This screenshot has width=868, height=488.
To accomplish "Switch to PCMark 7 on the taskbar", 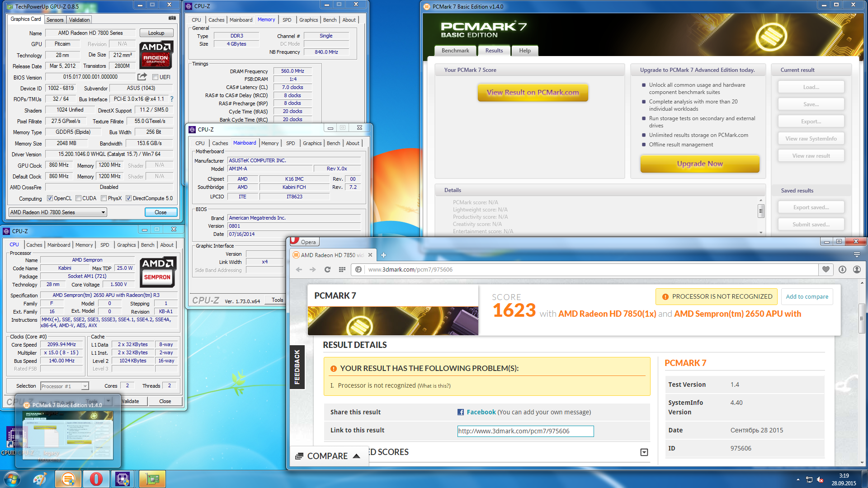I will pyautogui.click(x=68, y=479).
